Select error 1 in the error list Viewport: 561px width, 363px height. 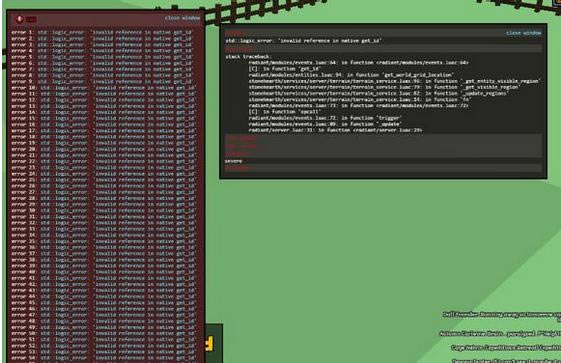[102, 32]
